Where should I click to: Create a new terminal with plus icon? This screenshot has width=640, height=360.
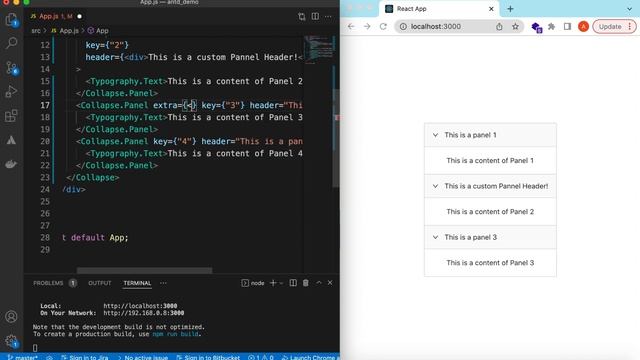coord(273,283)
